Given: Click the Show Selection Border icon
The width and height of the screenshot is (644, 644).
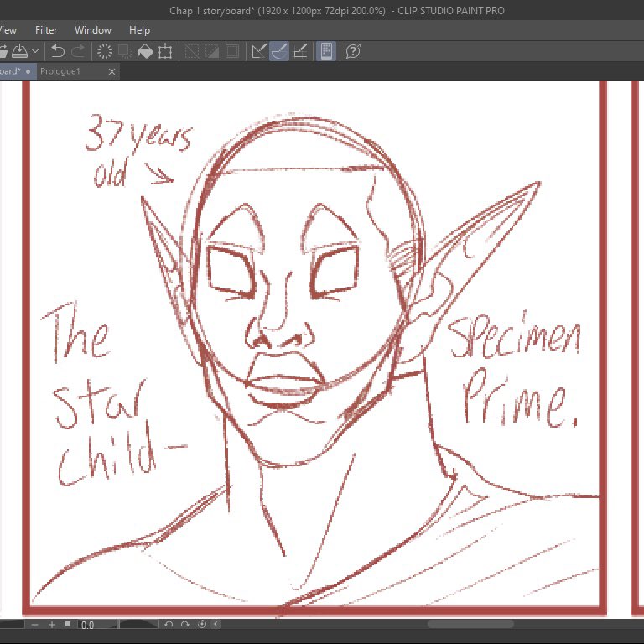Looking at the screenshot, I should [232, 51].
